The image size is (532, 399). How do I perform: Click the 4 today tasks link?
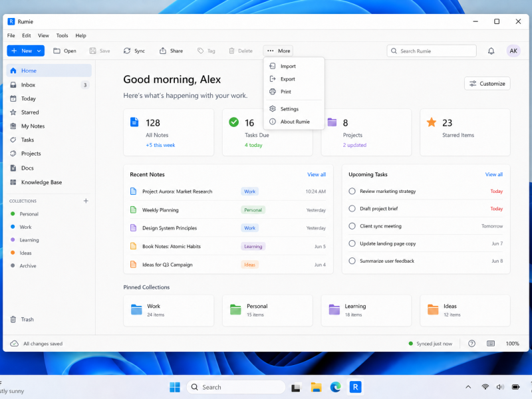(253, 145)
